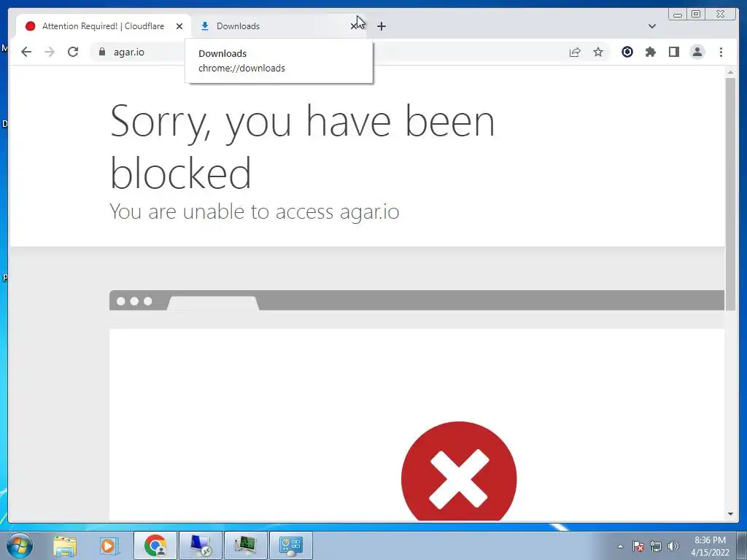Image resolution: width=747 pixels, height=560 pixels.
Task: Click the vertical scrollbar thumb
Action: (730, 194)
